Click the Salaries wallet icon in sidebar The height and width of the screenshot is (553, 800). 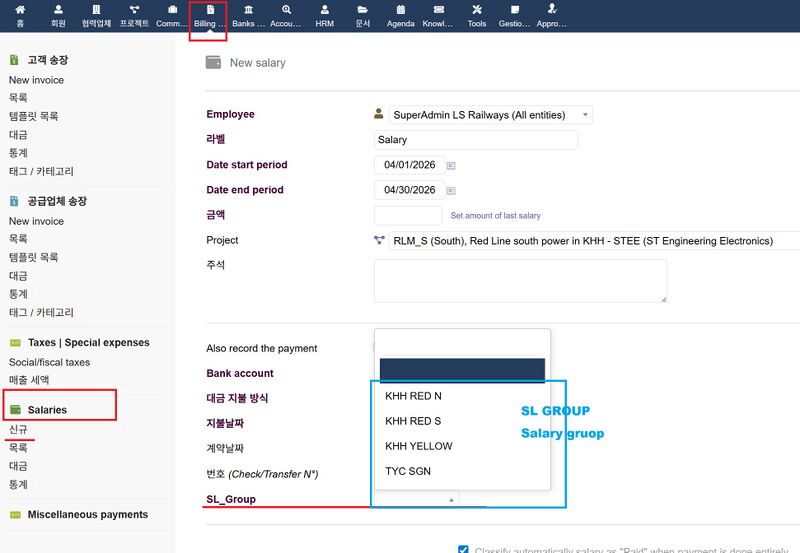point(15,410)
